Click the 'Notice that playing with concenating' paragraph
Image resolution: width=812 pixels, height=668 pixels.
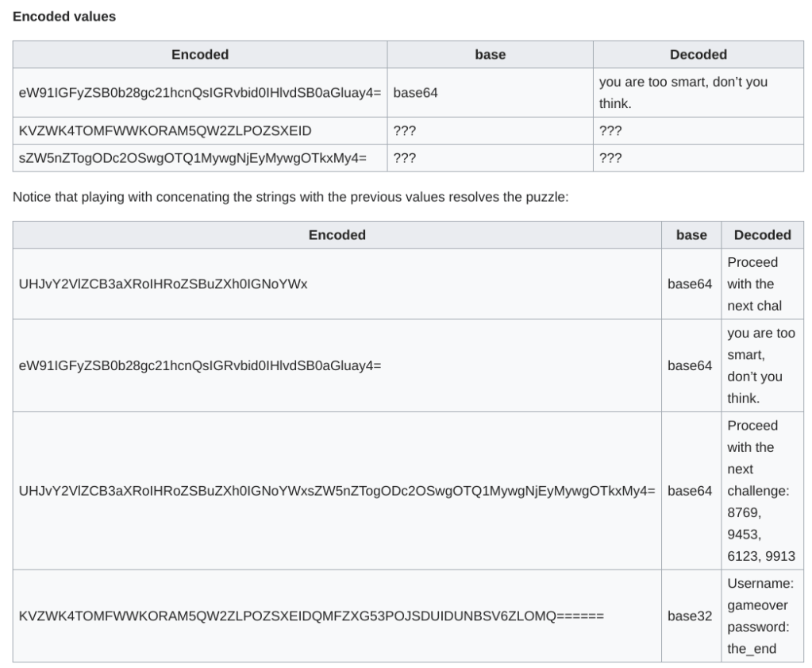pos(291,197)
